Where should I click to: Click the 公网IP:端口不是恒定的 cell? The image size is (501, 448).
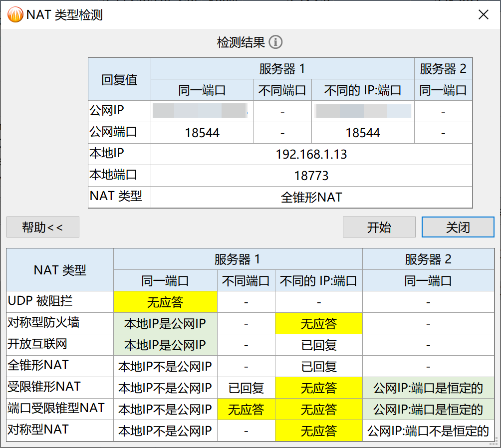coord(428,431)
